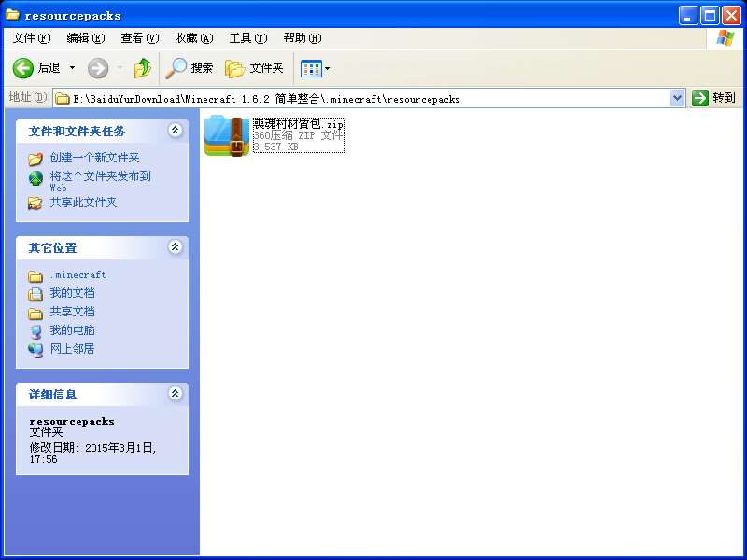747x560 pixels.
Task: Open the Search (搜索) toolbar button
Action: (190, 68)
